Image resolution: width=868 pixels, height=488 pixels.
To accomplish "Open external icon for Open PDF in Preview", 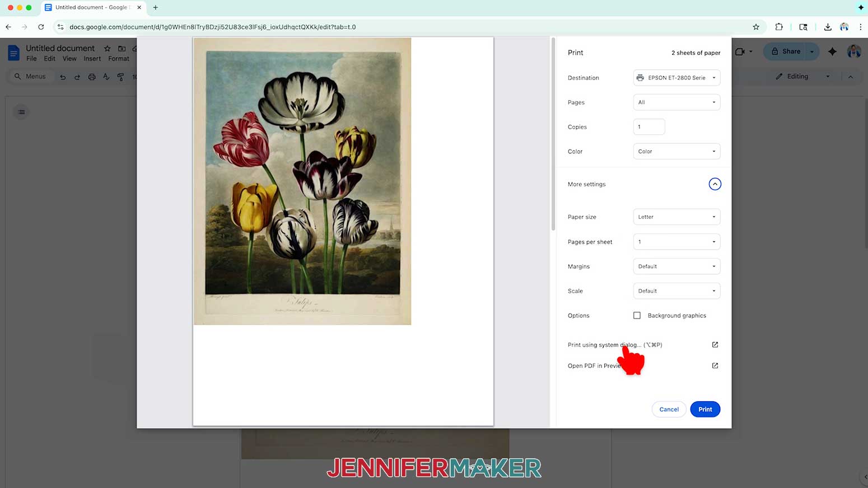I will click(715, 365).
